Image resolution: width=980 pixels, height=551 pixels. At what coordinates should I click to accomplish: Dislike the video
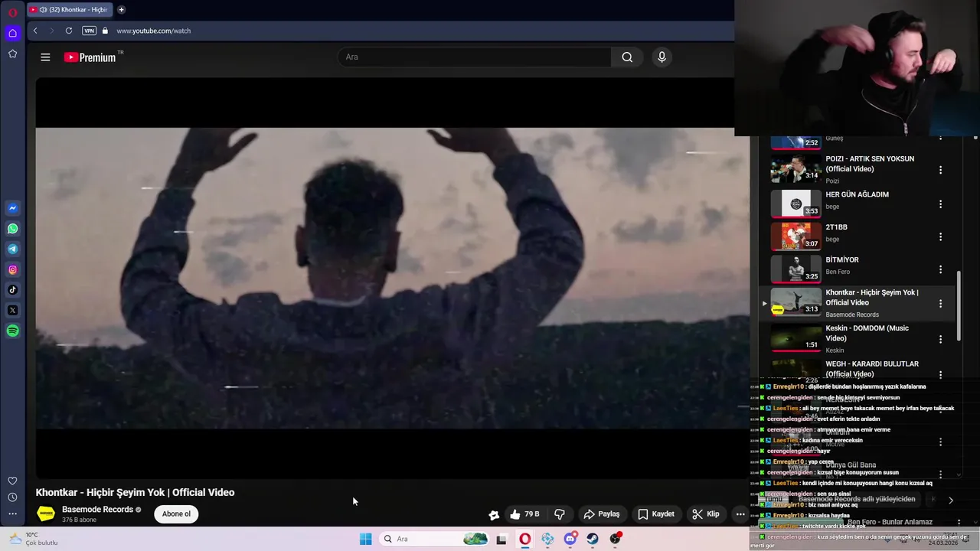tap(560, 514)
